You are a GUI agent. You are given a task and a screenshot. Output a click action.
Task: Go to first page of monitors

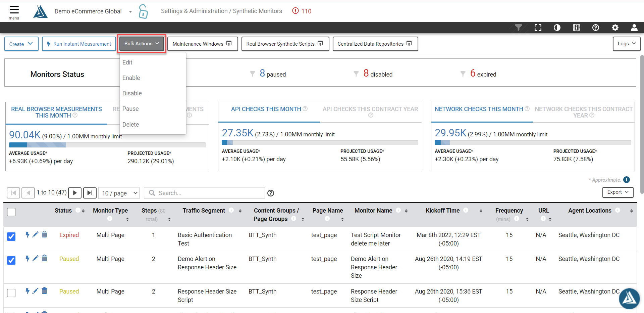click(13, 193)
